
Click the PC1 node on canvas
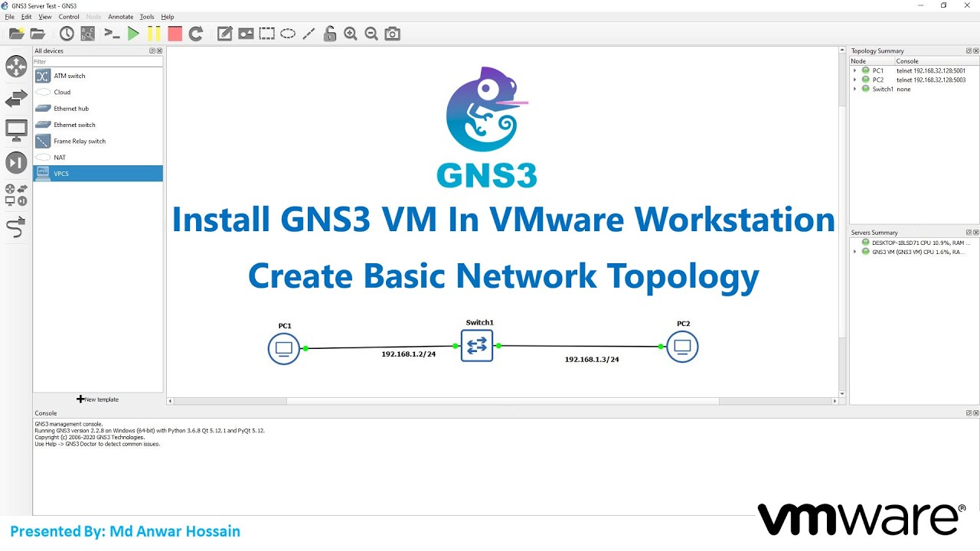[284, 349]
